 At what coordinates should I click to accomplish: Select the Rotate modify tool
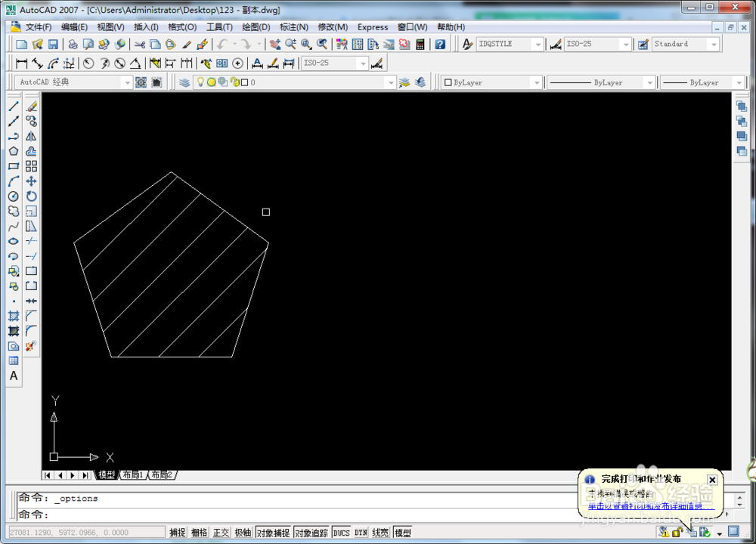(x=31, y=196)
